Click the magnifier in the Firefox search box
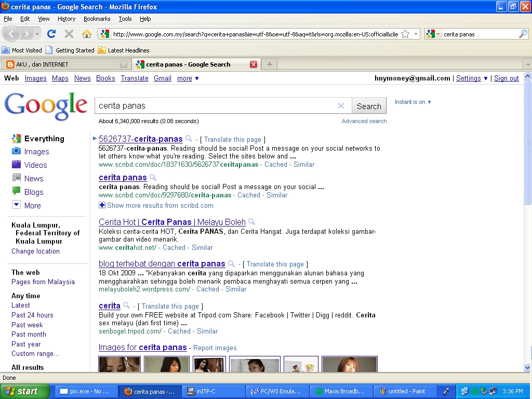This screenshot has height=399, width=532. point(523,34)
